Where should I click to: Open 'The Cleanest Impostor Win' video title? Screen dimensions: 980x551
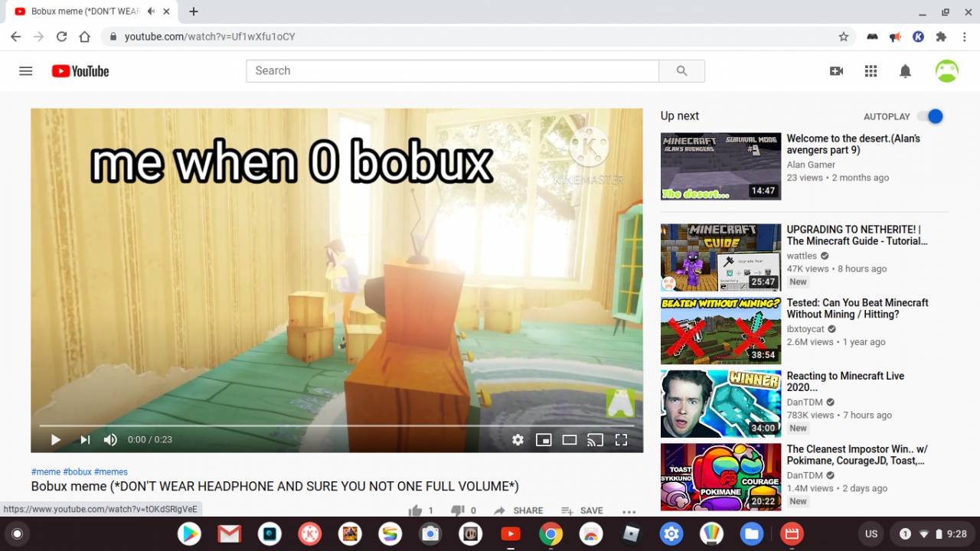pos(857,455)
